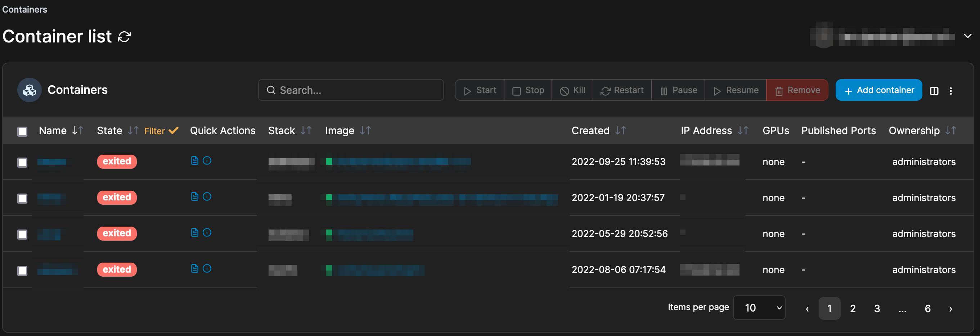Viewport: 980px width, 336px height.
Task: Open the State column Filter
Action: tap(160, 131)
